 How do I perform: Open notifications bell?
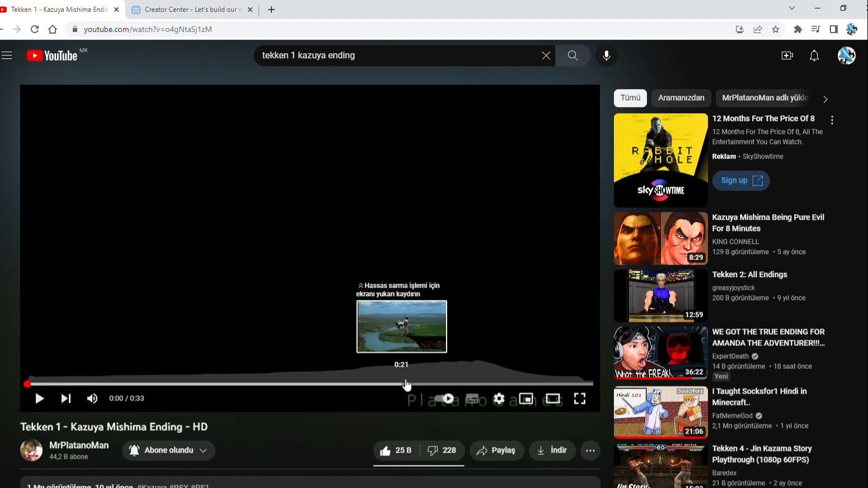[x=814, y=55]
